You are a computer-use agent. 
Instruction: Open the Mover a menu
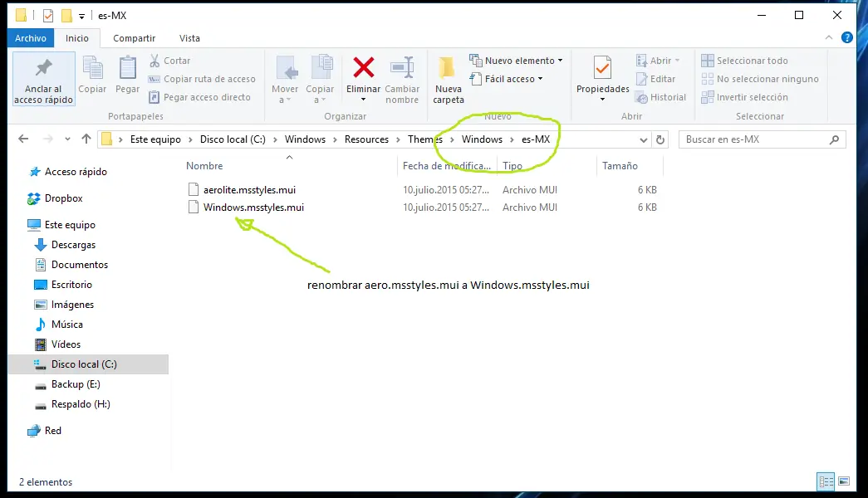click(x=285, y=79)
